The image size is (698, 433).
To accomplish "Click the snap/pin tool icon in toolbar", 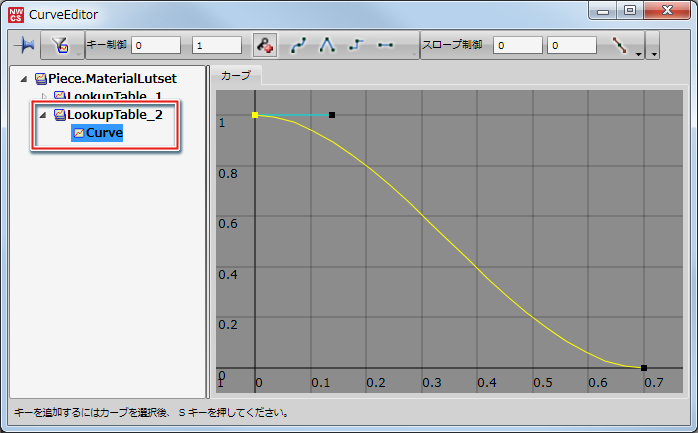I will coord(25,45).
